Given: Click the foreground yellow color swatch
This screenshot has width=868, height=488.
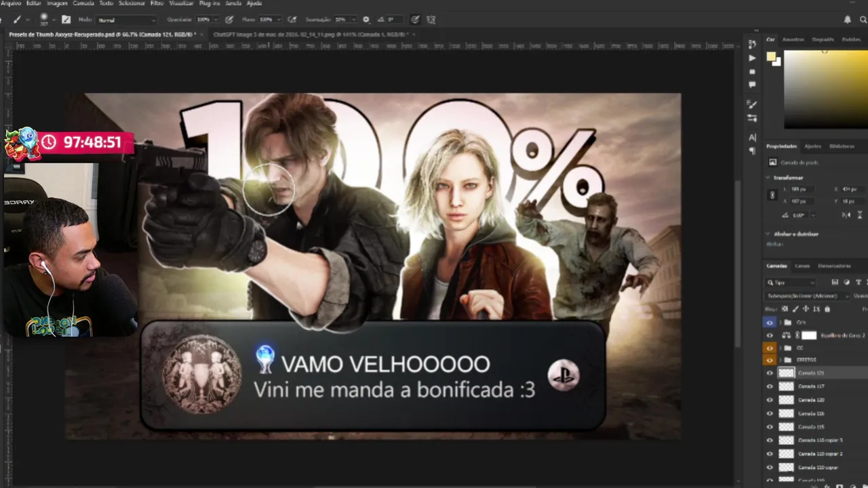Looking at the screenshot, I should tap(771, 58).
